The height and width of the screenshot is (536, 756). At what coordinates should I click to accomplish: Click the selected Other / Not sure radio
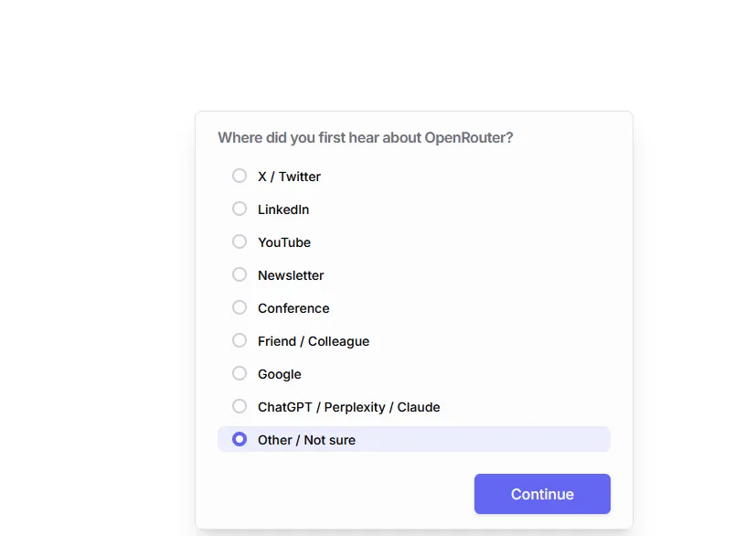[x=240, y=439]
